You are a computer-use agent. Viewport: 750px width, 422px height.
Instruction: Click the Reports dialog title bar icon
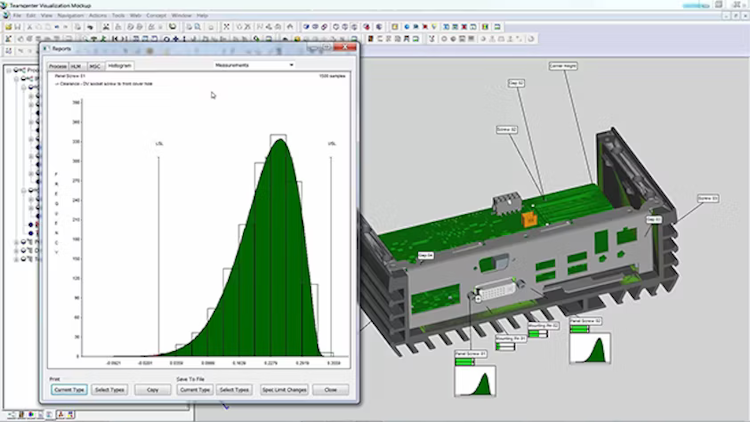click(x=46, y=47)
